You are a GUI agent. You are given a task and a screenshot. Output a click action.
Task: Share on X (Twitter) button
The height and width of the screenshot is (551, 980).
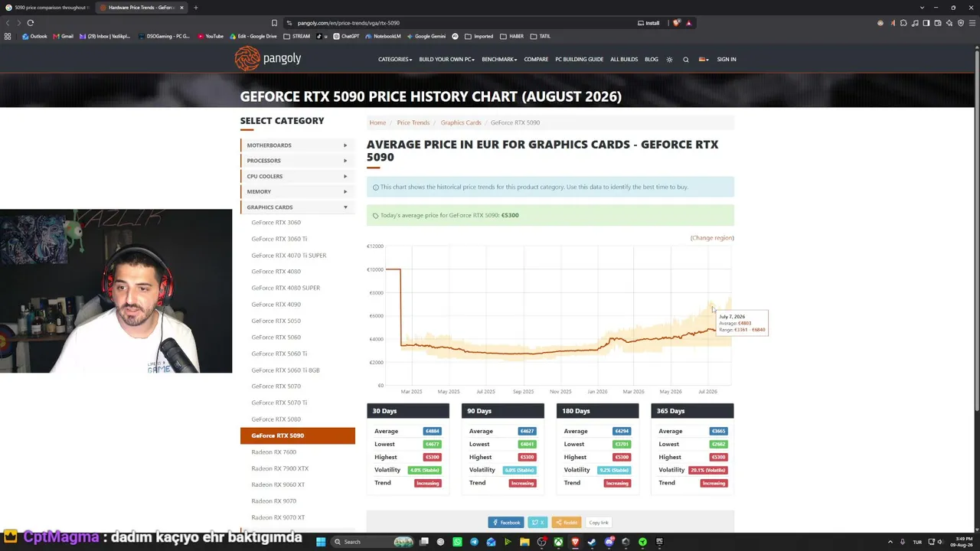[538, 523]
